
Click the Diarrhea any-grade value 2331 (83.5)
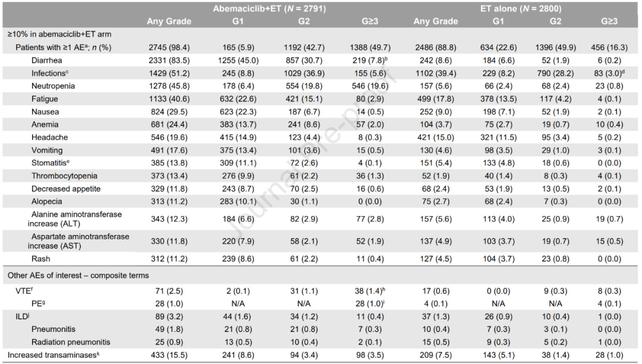tap(169, 60)
